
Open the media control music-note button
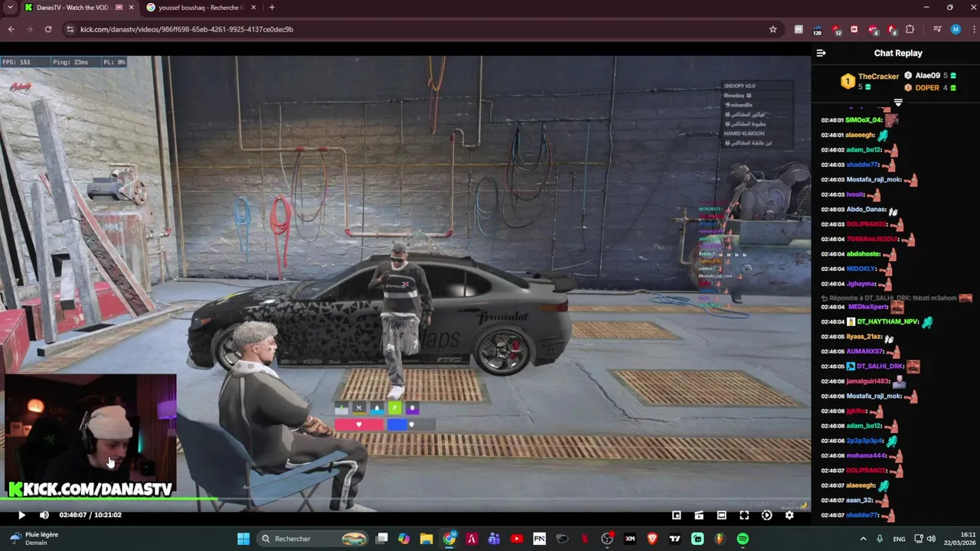(937, 29)
